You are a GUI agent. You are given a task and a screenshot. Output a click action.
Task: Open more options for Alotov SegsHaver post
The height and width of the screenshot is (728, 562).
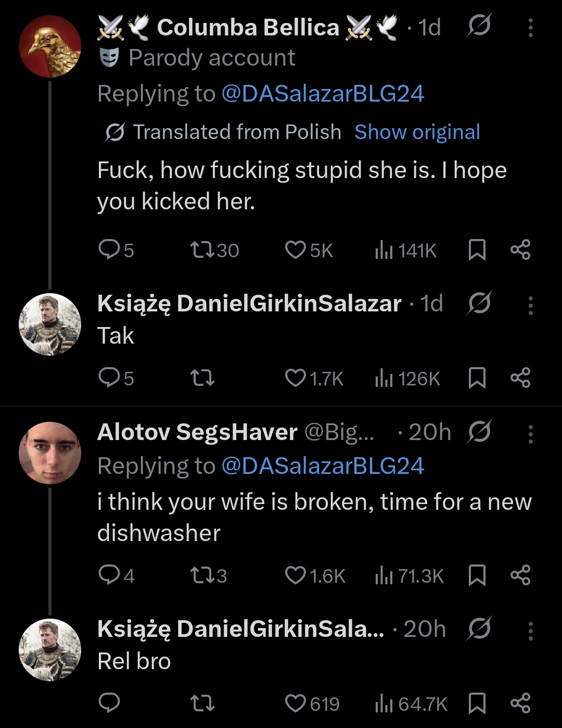coord(530,434)
